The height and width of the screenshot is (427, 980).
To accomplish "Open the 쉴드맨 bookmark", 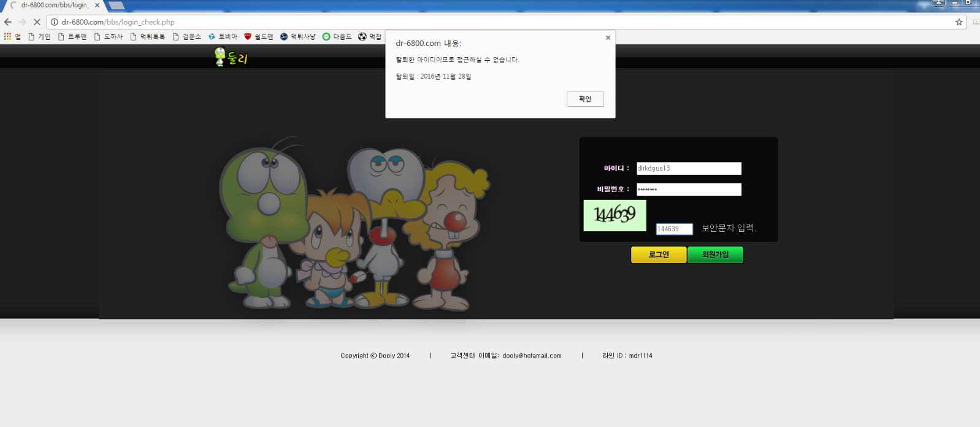I will [x=259, y=37].
